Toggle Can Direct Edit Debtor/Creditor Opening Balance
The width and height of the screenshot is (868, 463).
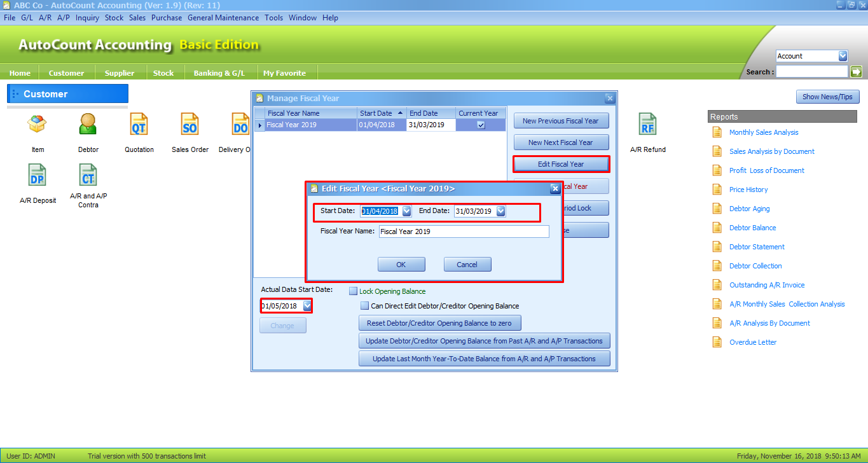365,306
